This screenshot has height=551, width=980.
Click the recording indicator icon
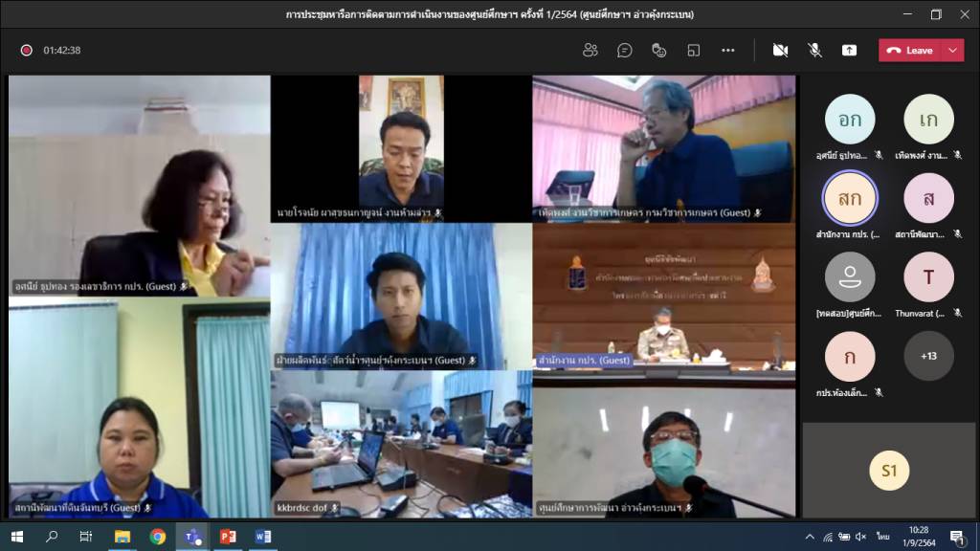point(27,51)
